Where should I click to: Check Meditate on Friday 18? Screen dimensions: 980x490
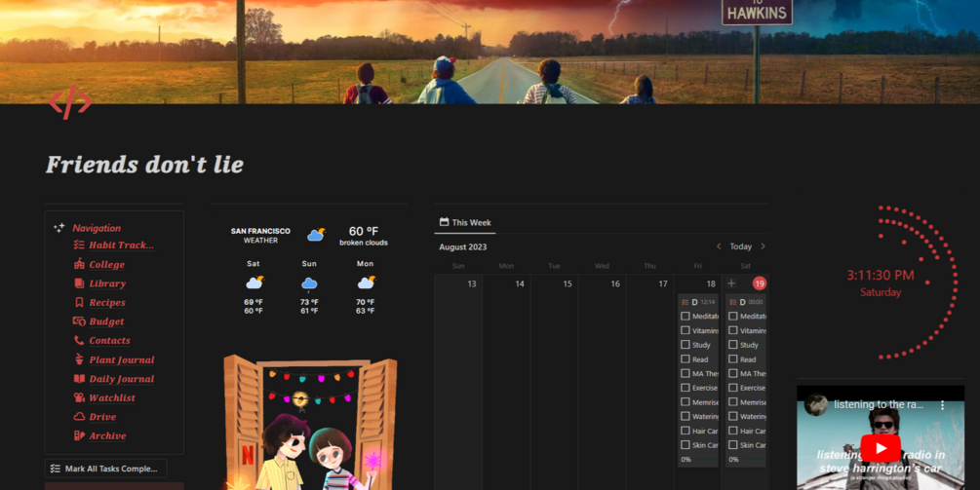[x=686, y=317]
